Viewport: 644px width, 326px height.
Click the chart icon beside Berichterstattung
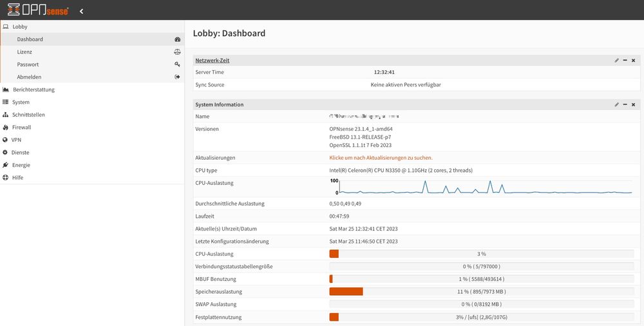pos(6,90)
